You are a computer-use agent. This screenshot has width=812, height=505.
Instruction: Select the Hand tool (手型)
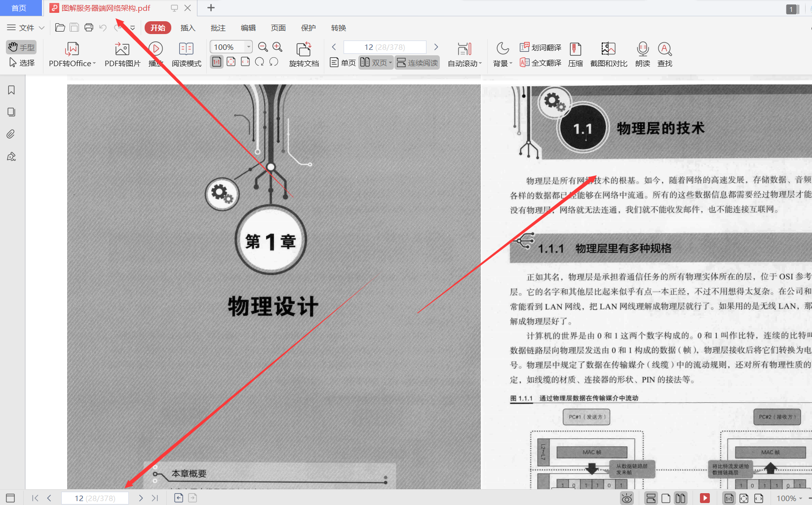tap(21, 47)
